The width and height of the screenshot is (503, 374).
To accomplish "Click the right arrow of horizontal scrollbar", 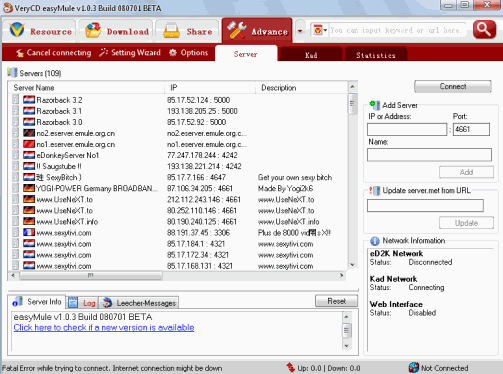I will point(342,275).
